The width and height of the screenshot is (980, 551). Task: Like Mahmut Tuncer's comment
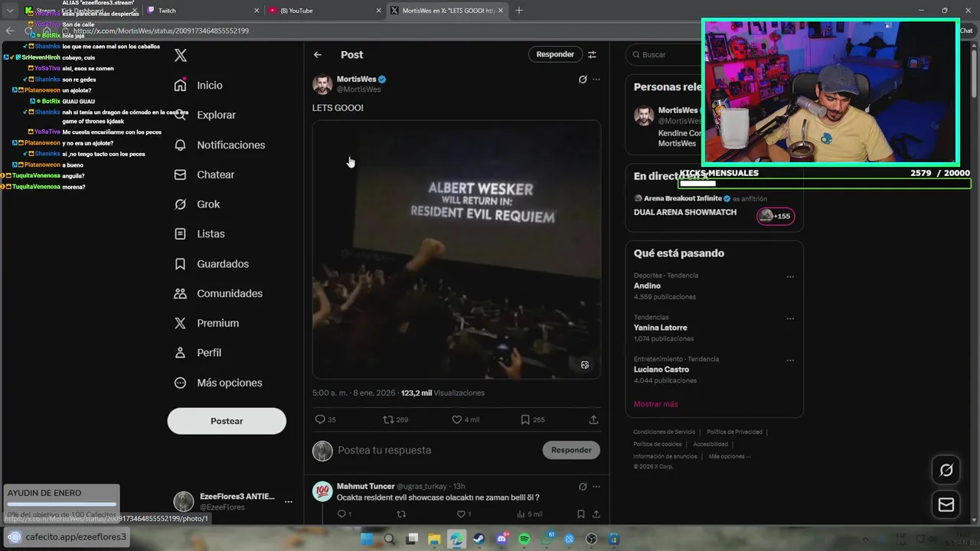click(464, 514)
